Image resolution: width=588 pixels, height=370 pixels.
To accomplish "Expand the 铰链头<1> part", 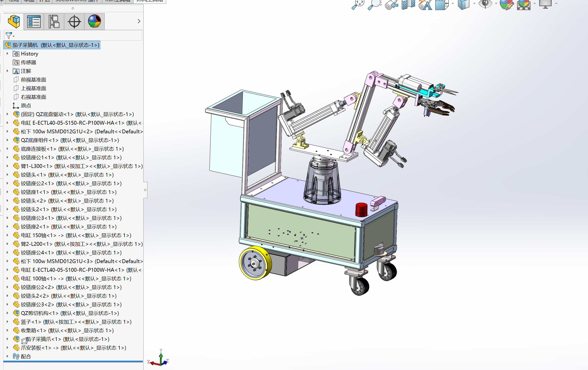I will click(x=7, y=175).
